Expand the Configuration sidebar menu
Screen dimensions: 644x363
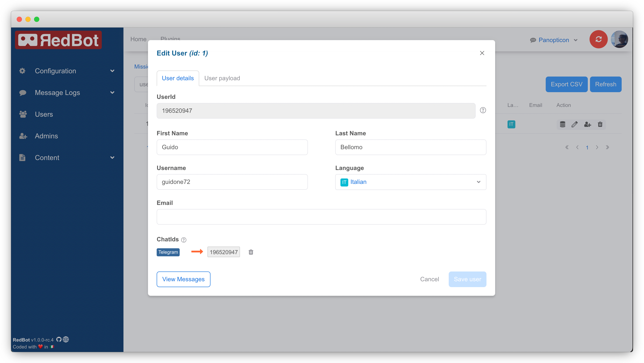(67, 71)
